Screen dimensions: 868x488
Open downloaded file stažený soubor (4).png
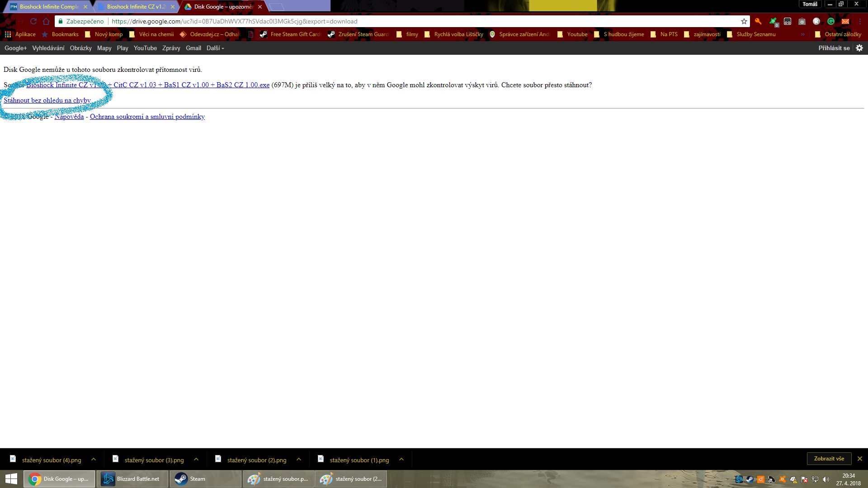tap(46, 460)
